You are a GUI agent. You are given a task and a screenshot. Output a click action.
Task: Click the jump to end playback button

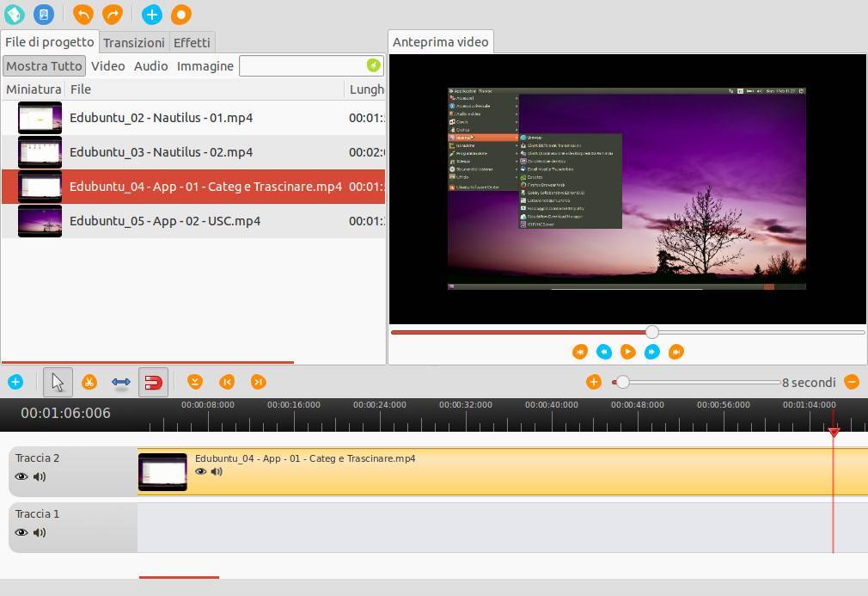tap(675, 352)
